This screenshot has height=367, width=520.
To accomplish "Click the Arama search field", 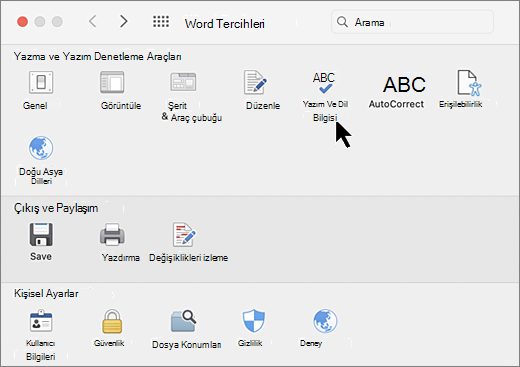I will (x=412, y=22).
